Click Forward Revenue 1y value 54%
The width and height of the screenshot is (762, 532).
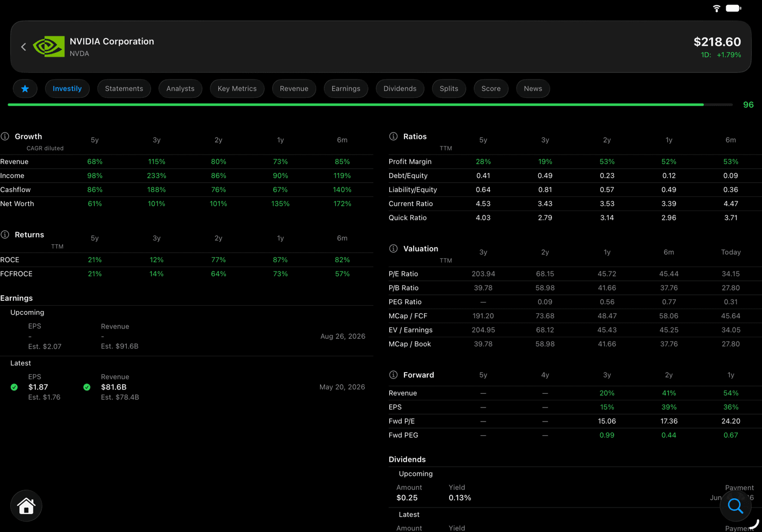pos(731,393)
